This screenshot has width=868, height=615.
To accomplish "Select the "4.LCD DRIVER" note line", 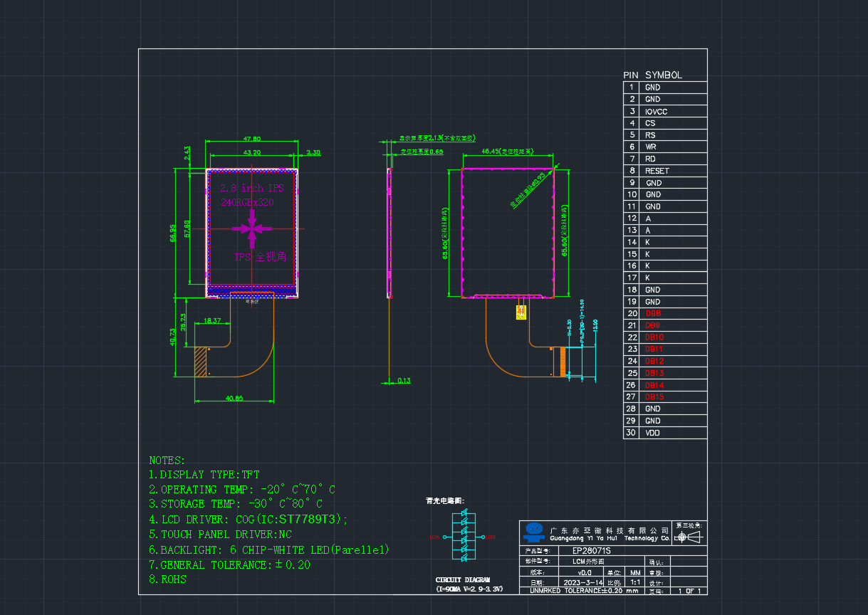I will (249, 520).
